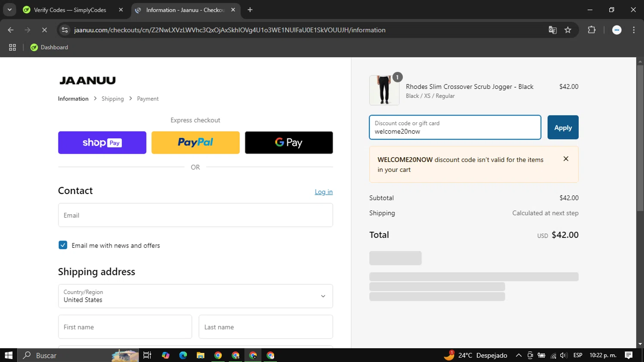Viewport: 644px width, 362px height.
Task: Open the tab search dropdown arrow
Action: 9,9
